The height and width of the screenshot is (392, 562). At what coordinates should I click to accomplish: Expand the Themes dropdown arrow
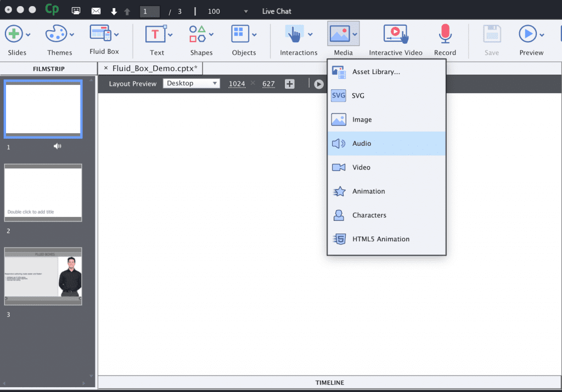pyautogui.click(x=72, y=35)
